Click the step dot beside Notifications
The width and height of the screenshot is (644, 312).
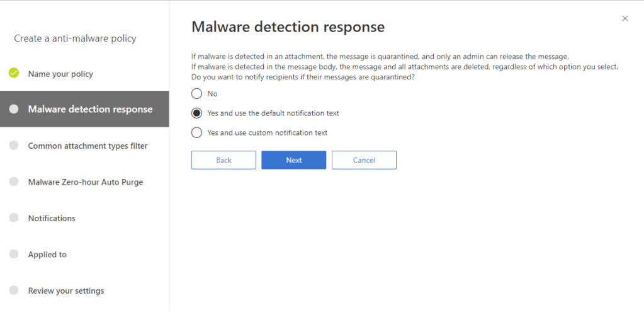coord(14,218)
